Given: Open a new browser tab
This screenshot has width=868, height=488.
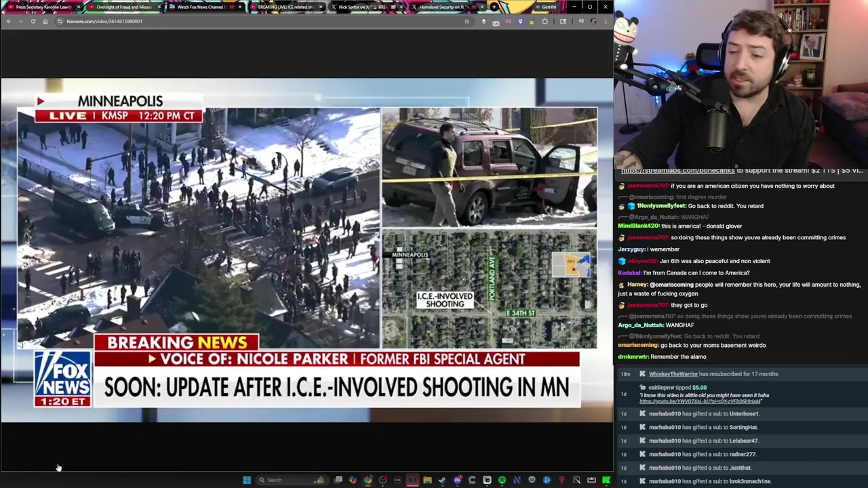Looking at the screenshot, I should click(x=494, y=7).
